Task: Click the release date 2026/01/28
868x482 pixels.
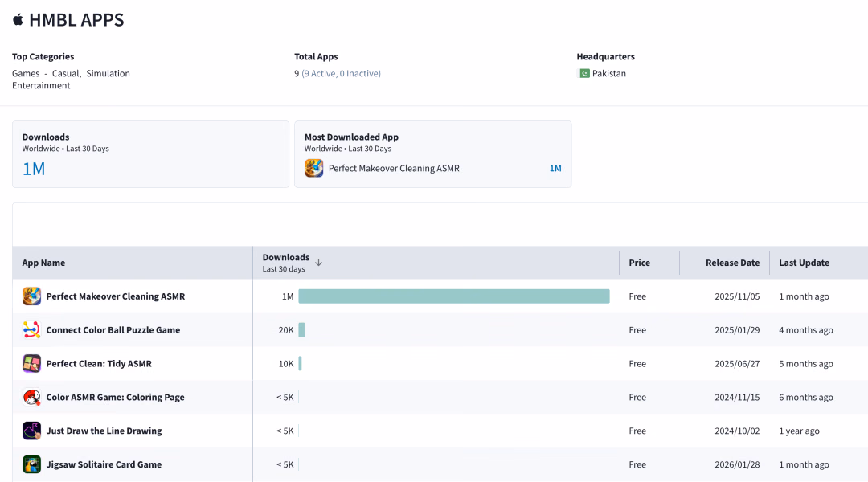Action: pyautogui.click(x=737, y=464)
